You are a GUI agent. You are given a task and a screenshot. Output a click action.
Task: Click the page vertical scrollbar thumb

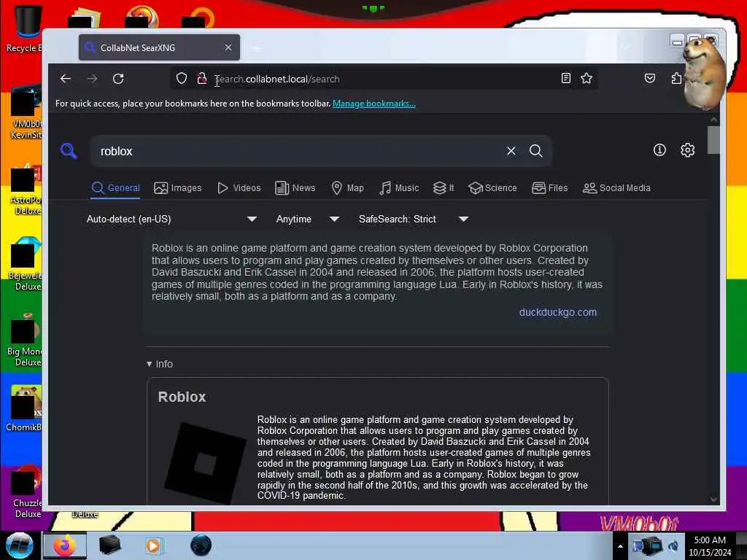pyautogui.click(x=713, y=140)
